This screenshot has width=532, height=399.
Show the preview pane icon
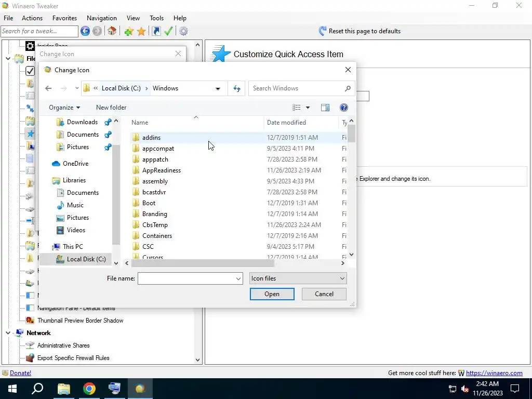click(x=325, y=108)
